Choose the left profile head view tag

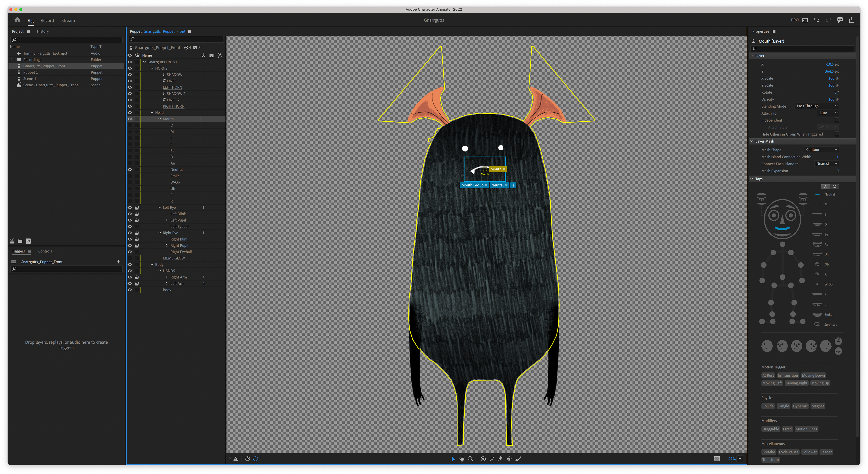pos(767,346)
